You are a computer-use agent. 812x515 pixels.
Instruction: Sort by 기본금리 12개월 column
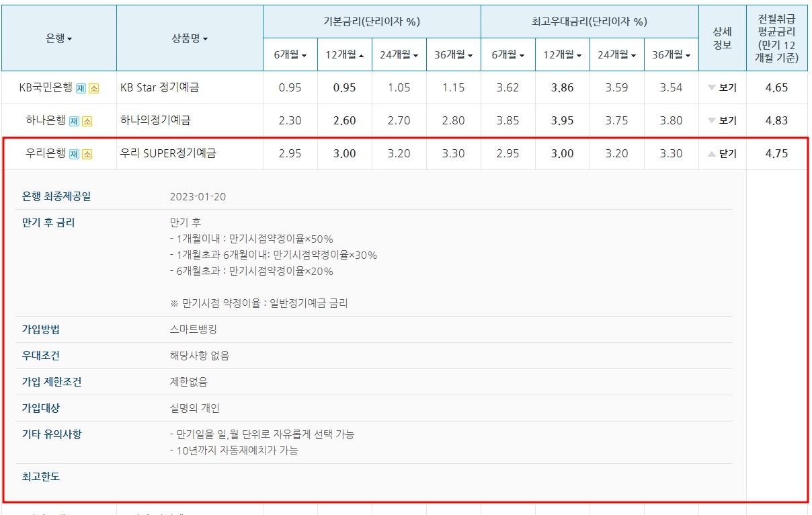(x=345, y=55)
